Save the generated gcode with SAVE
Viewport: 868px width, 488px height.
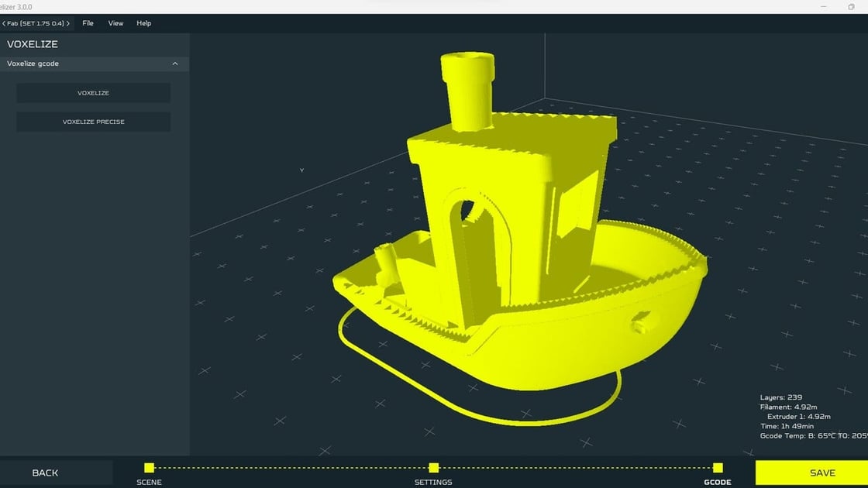[821, 473]
